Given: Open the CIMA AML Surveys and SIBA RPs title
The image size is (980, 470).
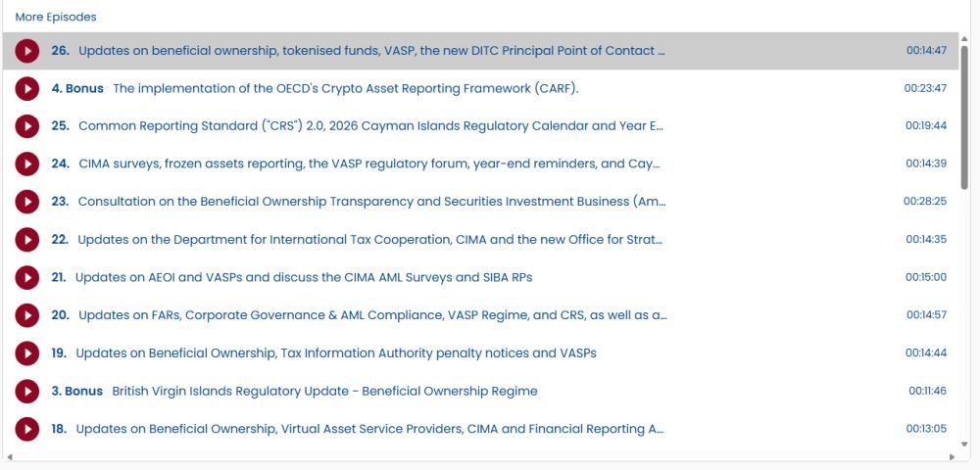Looking at the screenshot, I should pos(304,278).
